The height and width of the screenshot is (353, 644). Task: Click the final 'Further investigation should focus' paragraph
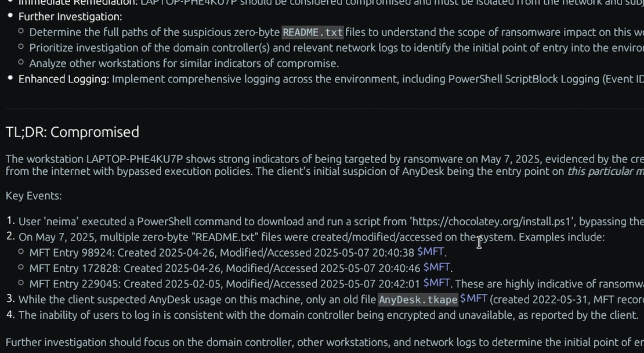pyautogui.click(x=325, y=343)
